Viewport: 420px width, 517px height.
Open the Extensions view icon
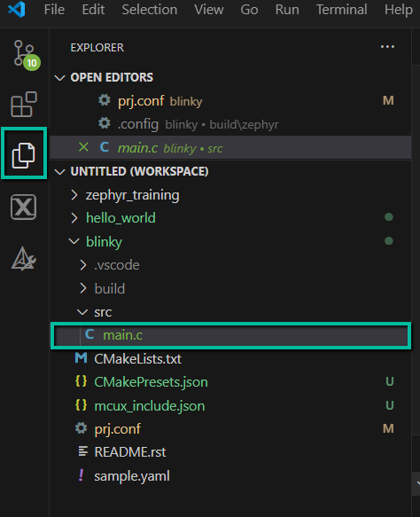click(x=24, y=104)
